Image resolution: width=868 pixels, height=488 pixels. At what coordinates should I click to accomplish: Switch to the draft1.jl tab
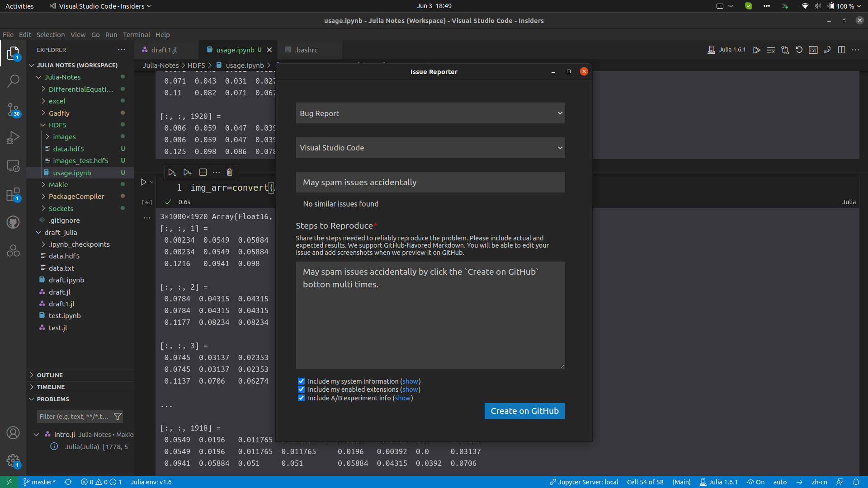164,50
